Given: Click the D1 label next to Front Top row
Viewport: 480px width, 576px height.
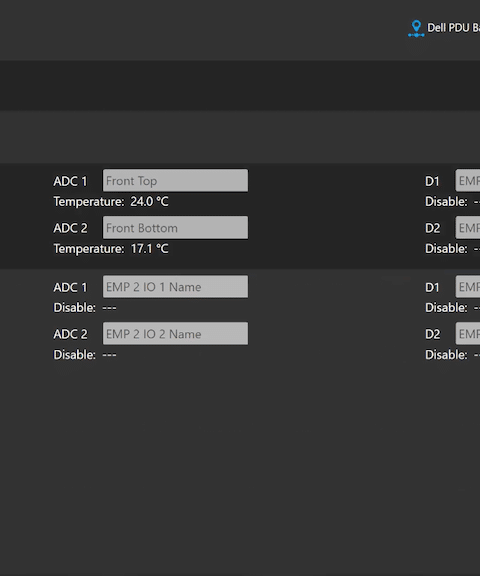Looking at the screenshot, I should pos(432,181).
